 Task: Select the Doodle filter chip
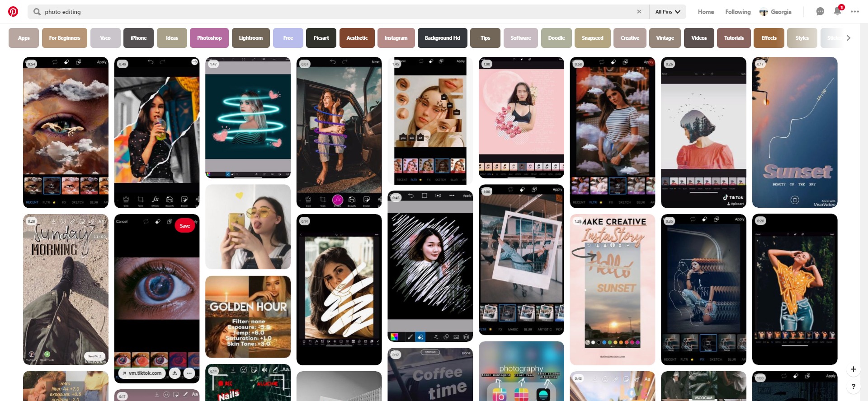[x=557, y=38]
